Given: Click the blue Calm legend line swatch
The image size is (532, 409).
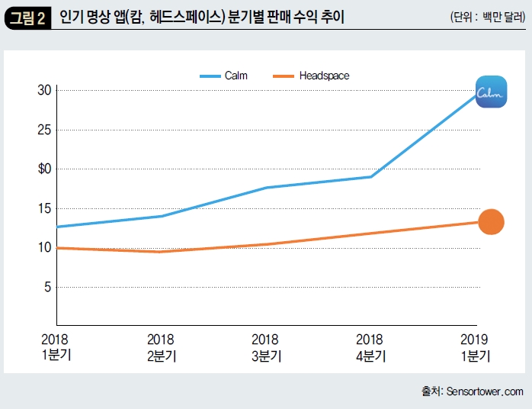Looking at the screenshot, I should pos(210,76).
